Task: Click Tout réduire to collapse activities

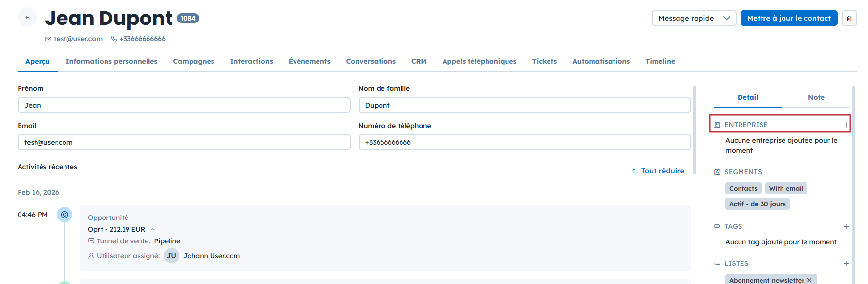Action: 657,171
